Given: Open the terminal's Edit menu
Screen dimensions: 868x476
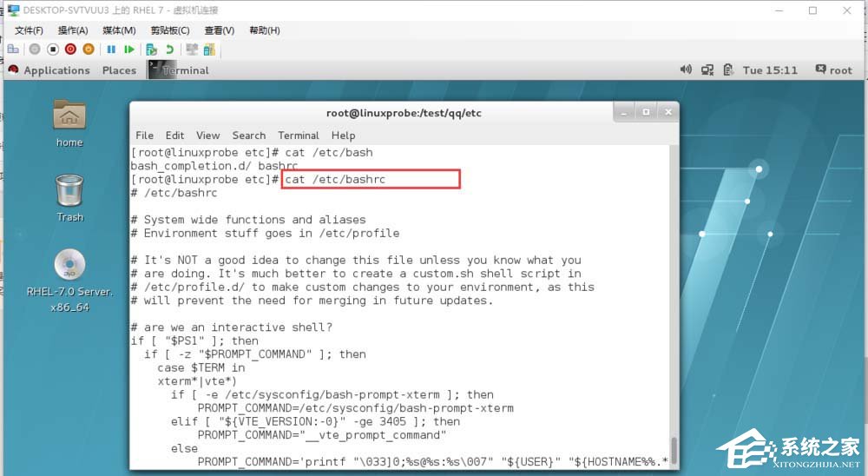Looking at the screenshot, I should (174, 136).
